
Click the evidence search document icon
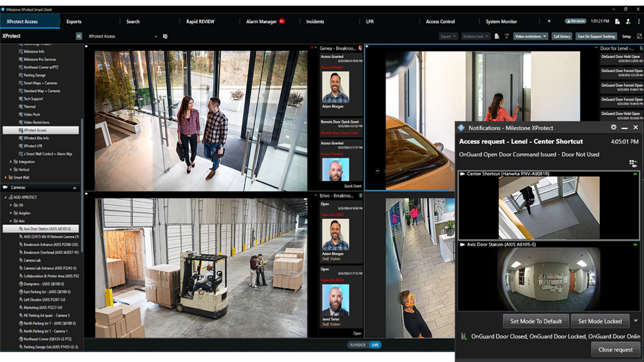point(497,37)
